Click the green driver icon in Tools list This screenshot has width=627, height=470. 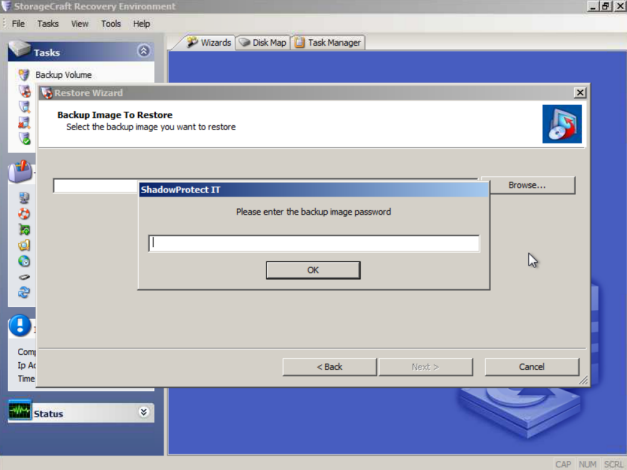24,230
